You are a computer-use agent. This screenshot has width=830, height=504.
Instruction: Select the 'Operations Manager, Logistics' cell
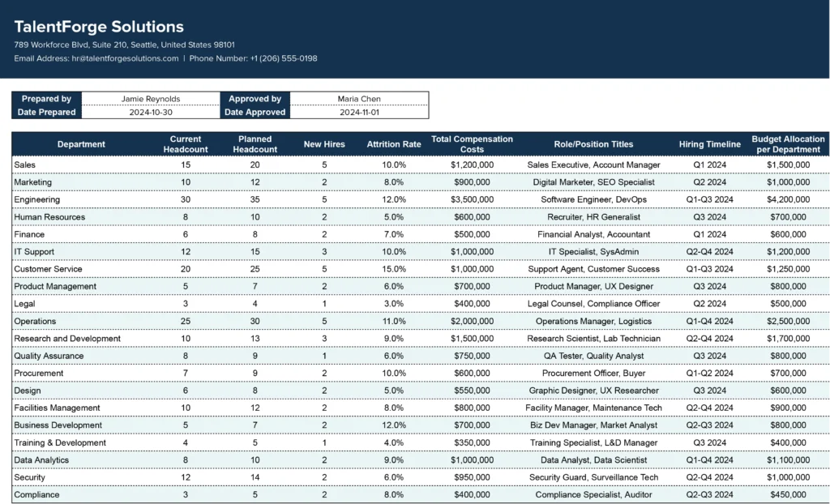click(593, 322)
